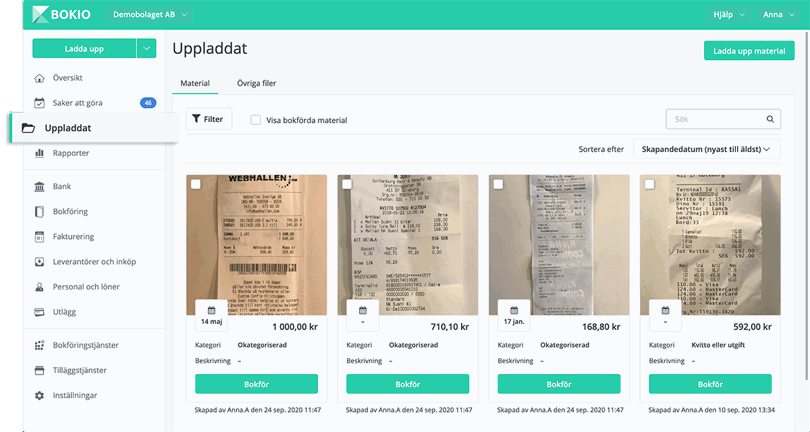The height and width of the screenshot is (432, 810).
Task: Click the search magnifier icon
Action: 771,119
